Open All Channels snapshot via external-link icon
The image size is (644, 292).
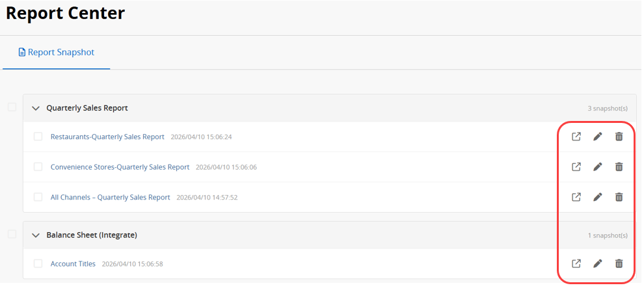(576, 197)
